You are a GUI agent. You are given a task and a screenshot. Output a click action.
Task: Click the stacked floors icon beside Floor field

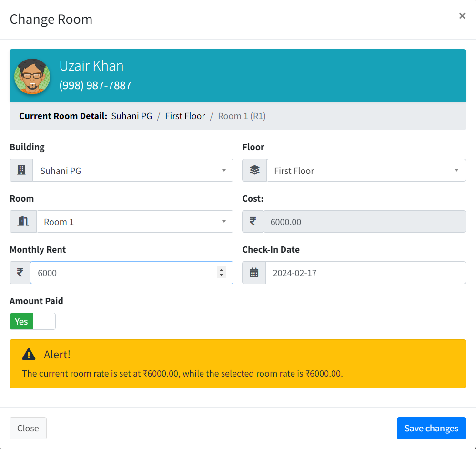pyautogui.click(x=254, y=170)
